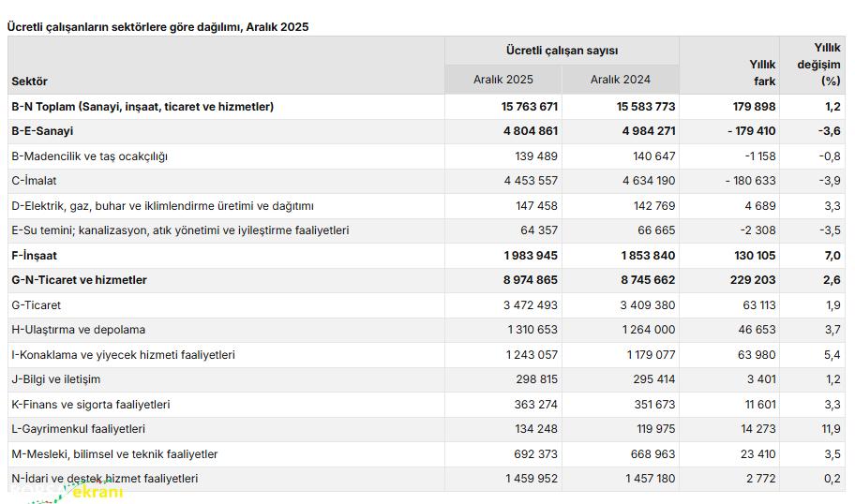The image size is (855, 504).
Task: Select the B-N Toplam row label
Action: pos(142,107)
